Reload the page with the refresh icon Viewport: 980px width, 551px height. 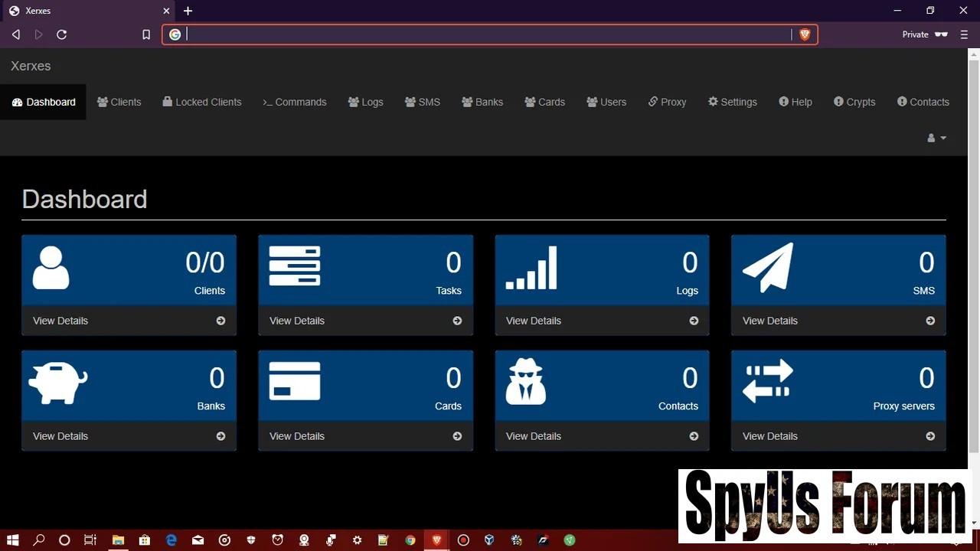[62, 34]
